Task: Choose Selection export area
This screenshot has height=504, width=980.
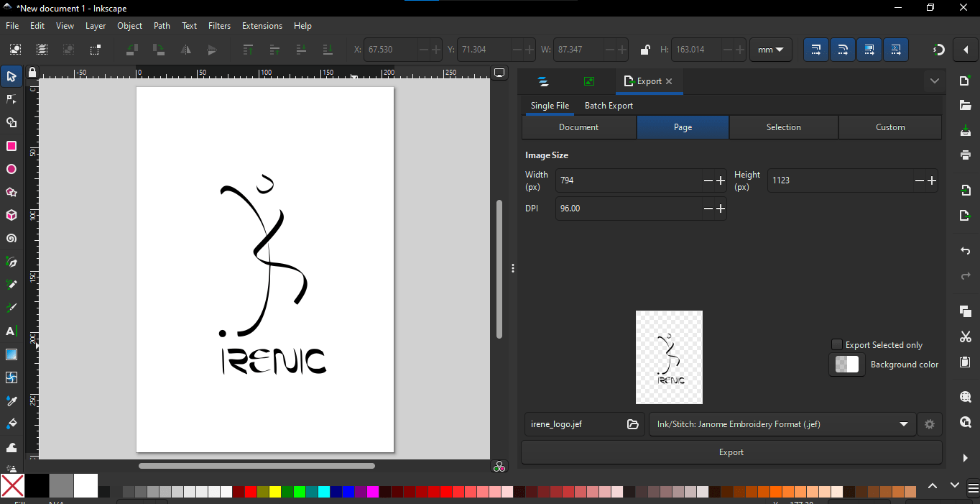Action: pyautogui.click(x=783, y=127)
